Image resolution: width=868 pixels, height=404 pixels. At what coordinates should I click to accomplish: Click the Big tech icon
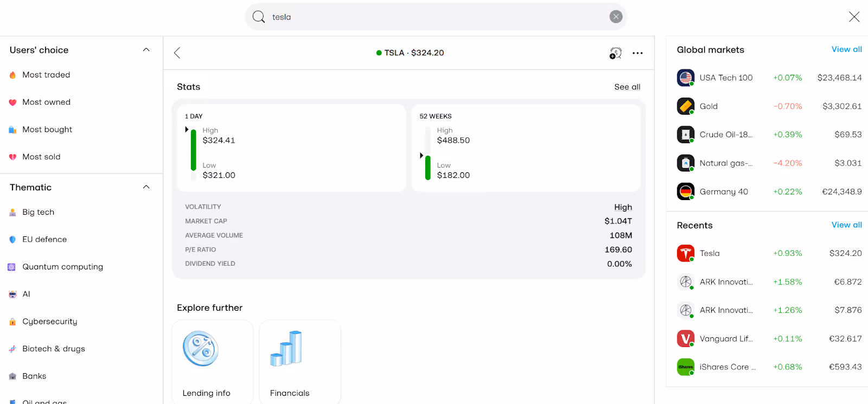tap(12, 212)
